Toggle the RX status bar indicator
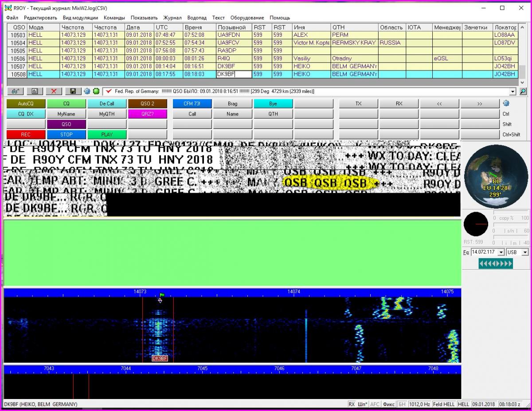 tap(352, 404)
